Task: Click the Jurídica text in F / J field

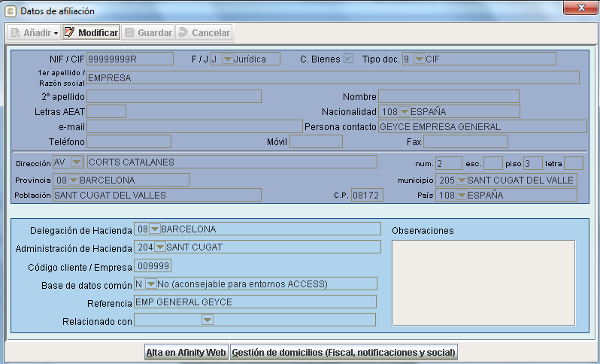Action: 250,59
